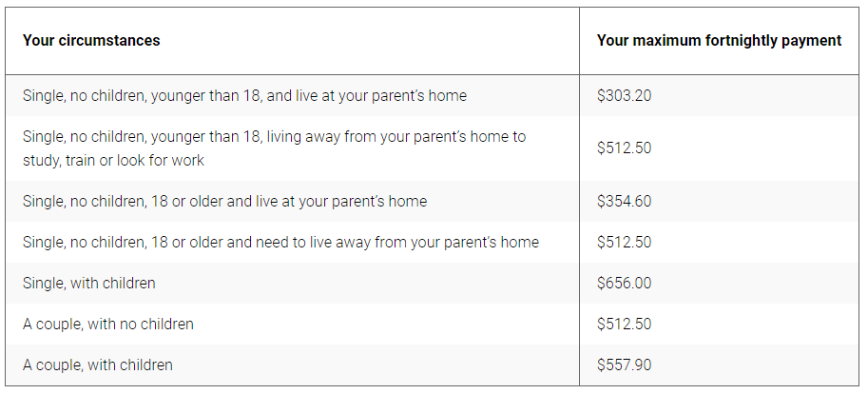Click the 'Your maximum fortnightly payment' header
Screen dimensions: 868x394
(719, 41)
